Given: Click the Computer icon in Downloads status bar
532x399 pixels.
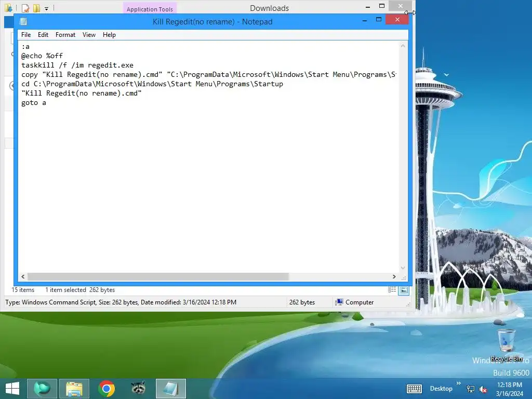Looking at the screenshot, I should (x=339, y=302).
